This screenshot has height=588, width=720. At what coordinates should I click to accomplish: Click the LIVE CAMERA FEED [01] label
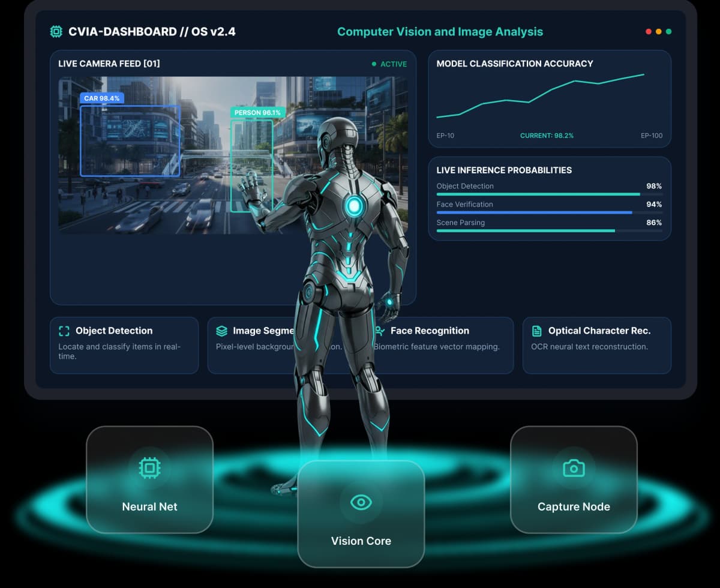coord(109,64)
